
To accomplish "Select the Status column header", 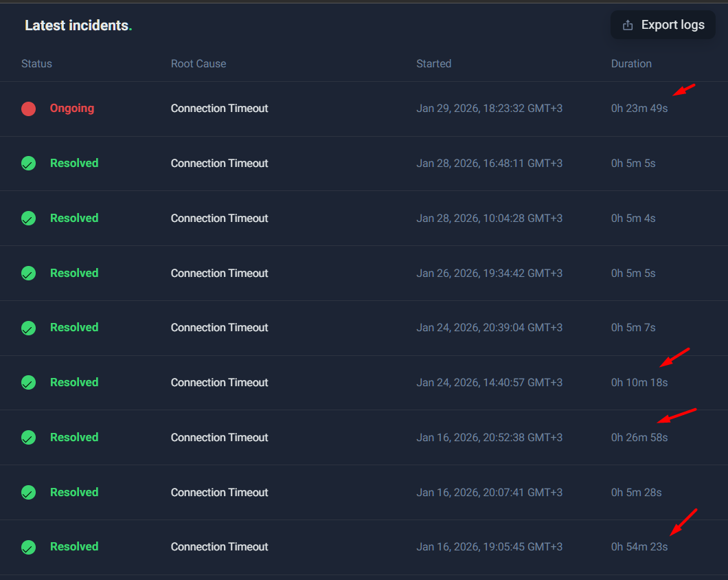I will pyautogui.click(x=36, y=64).
